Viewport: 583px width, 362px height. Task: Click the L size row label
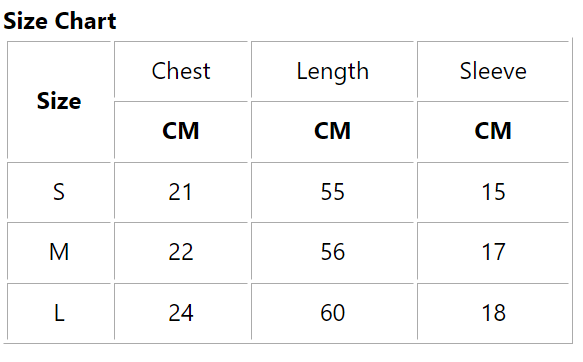59,312
